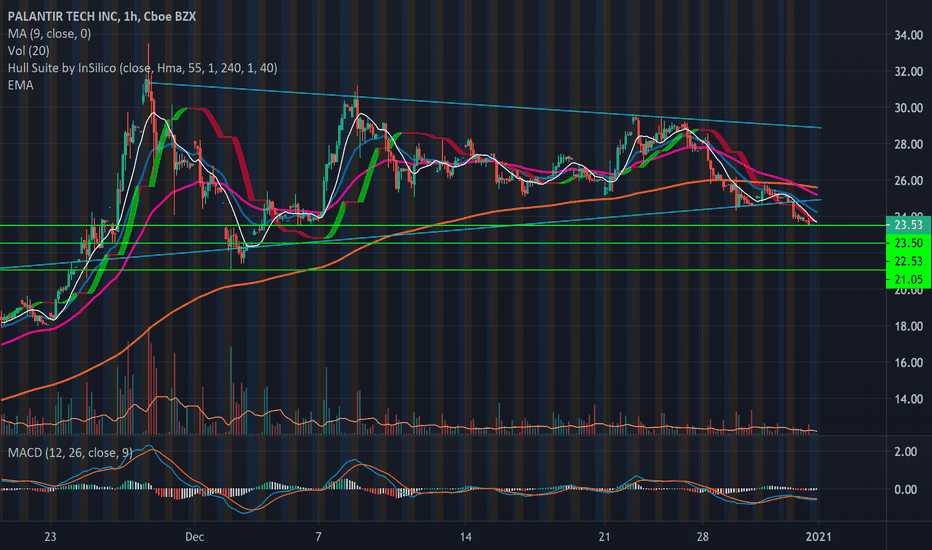
Task: Click the Dec label on time axis
Action: pos(194,537)
